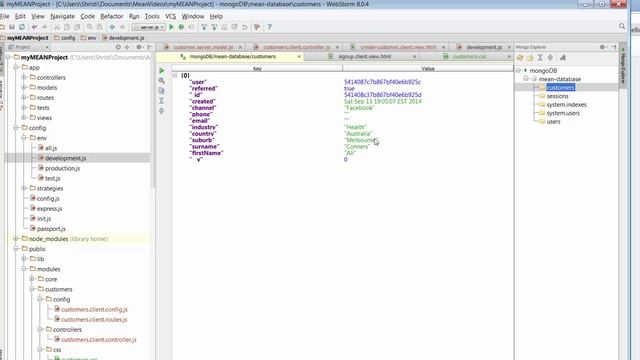Click the VCS Revert icon
This screenshot has height=360, width=640.
click(244, 27)
